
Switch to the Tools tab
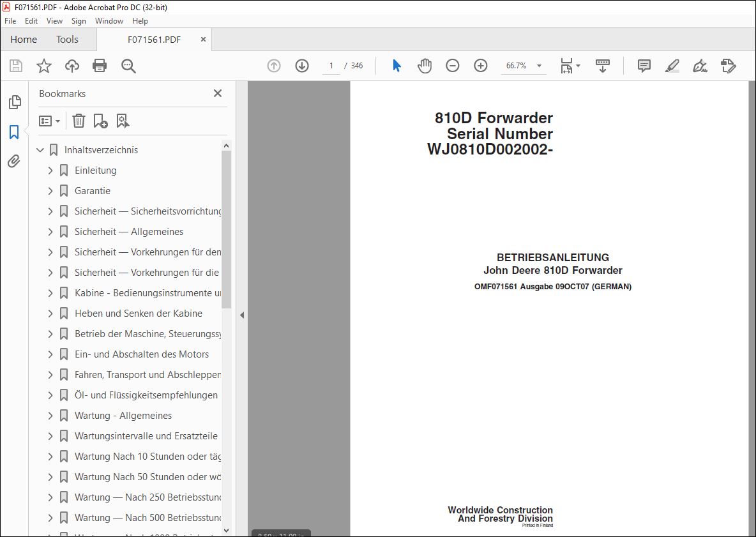tap(67, 40)
